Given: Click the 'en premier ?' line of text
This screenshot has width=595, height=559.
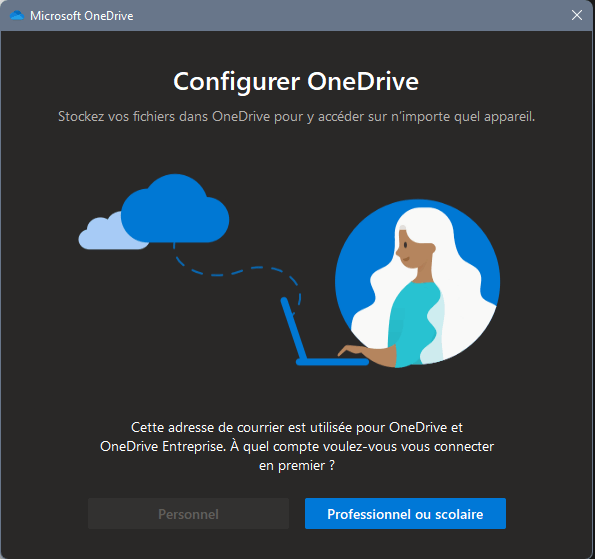Looking at the screenshot, I should click(x=297, y=466).
